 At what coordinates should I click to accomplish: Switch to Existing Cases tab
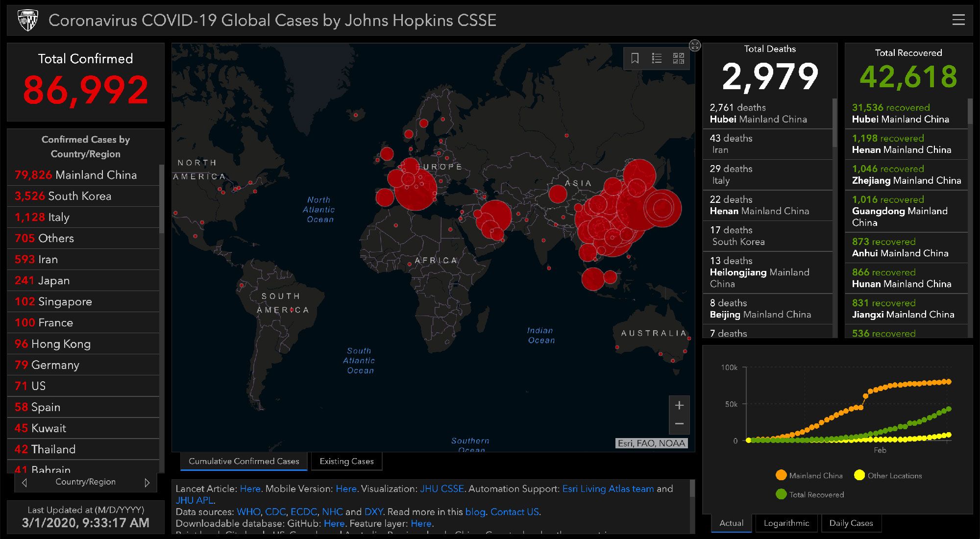(346, 462)
